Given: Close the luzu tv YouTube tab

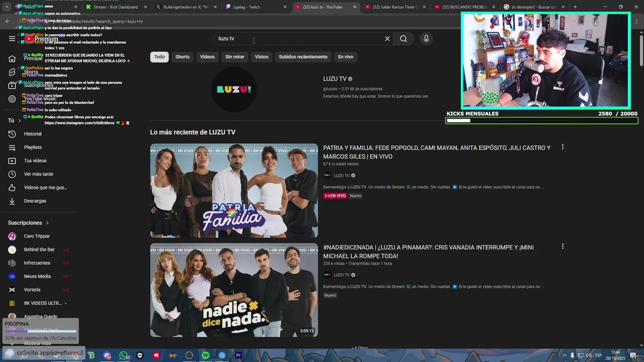Looking at the screenshot, I should 355,7.
